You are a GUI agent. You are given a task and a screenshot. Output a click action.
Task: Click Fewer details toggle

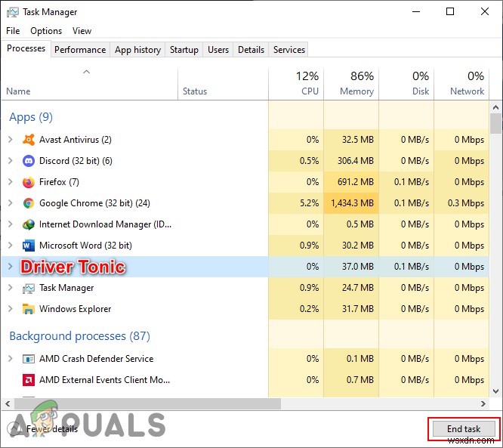43,429
